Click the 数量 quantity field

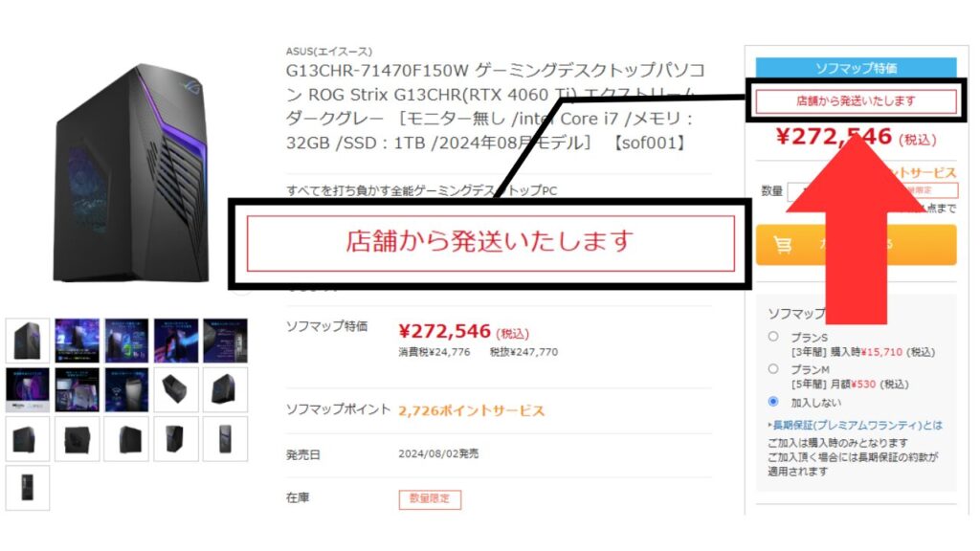click(806, 191)
